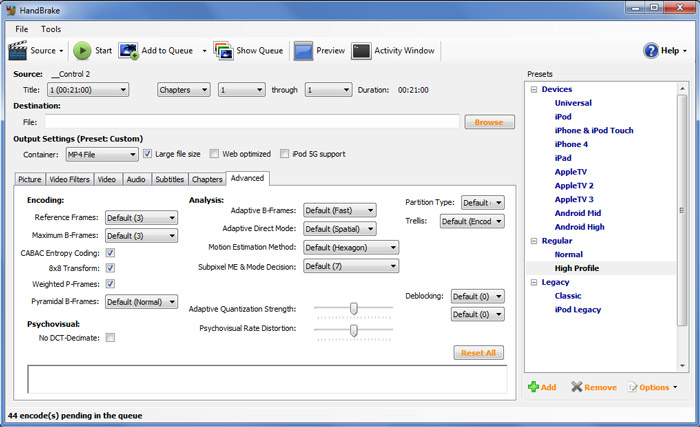Click the preset Options icon

633,387
